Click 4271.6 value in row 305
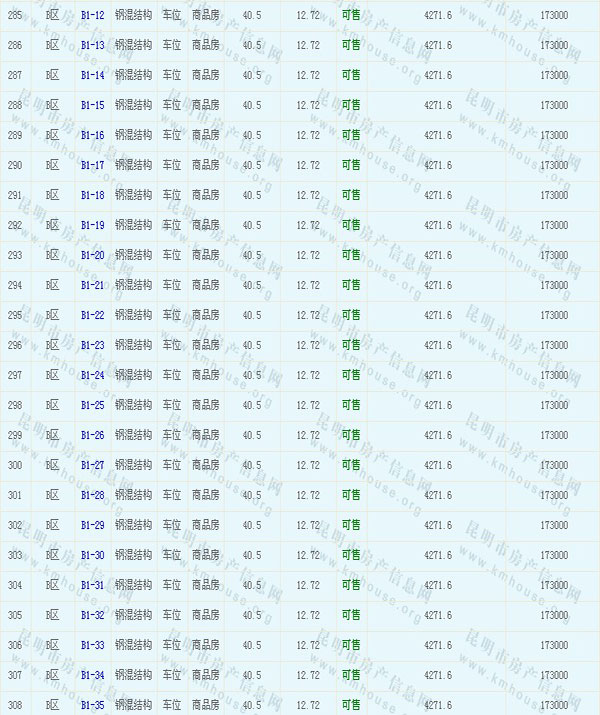The width and height of the screenshot is (600, 715). click(x=438, y=615)
